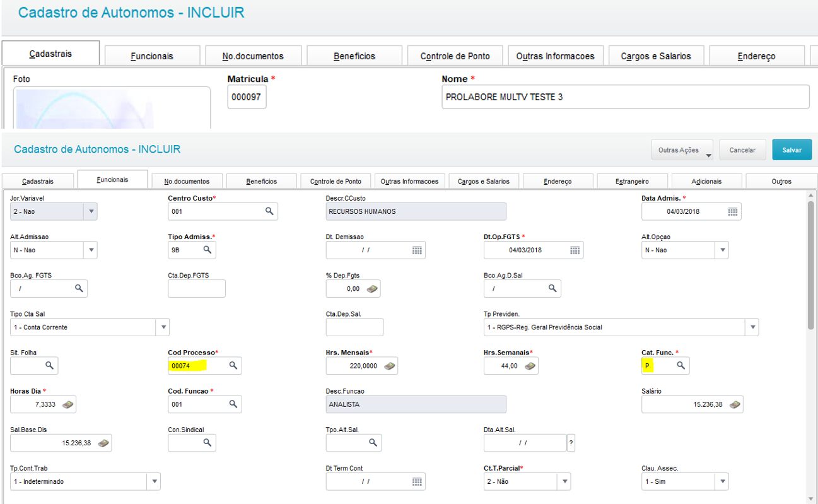Open the Dt.Op.FGTS calendar icon
The height and width of the screenshot is (504, 818).
[x=575, y=250]
